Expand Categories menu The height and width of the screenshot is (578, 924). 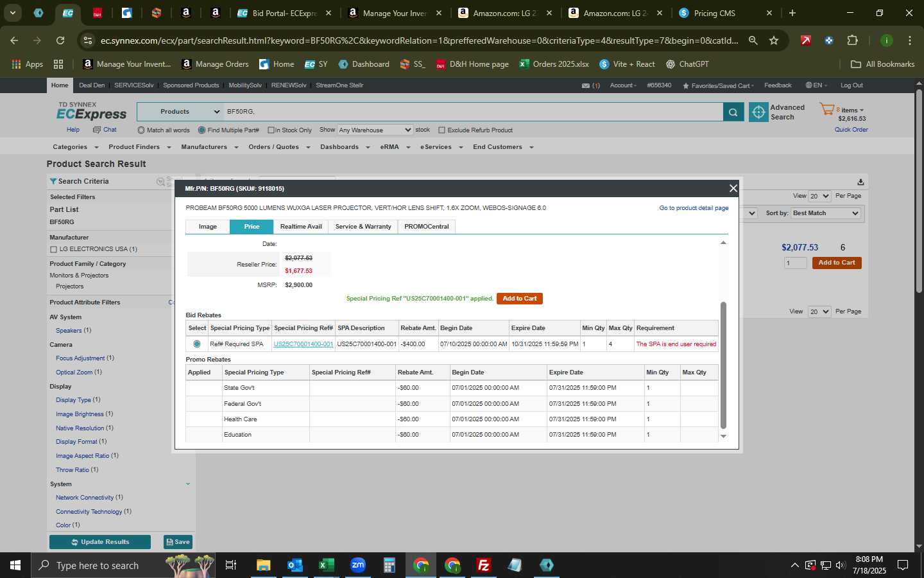[75, 147]
